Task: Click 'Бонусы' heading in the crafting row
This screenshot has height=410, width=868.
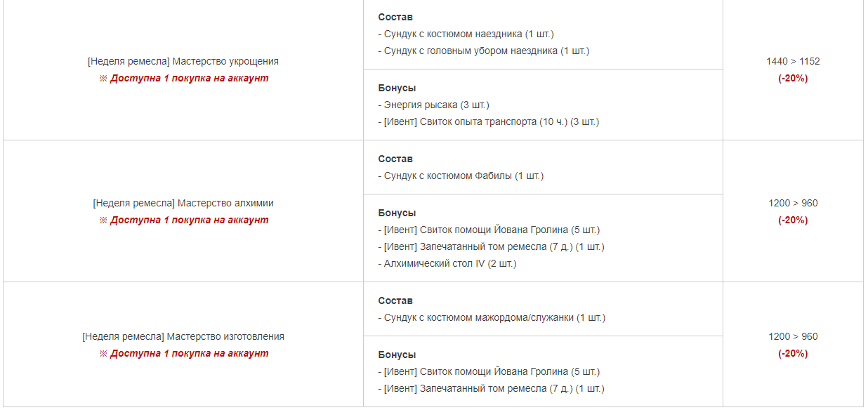Action: pos(397,355)
